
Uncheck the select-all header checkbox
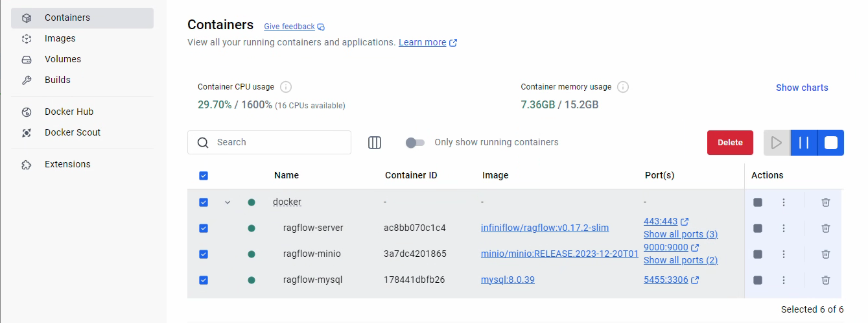pos(204,176)
